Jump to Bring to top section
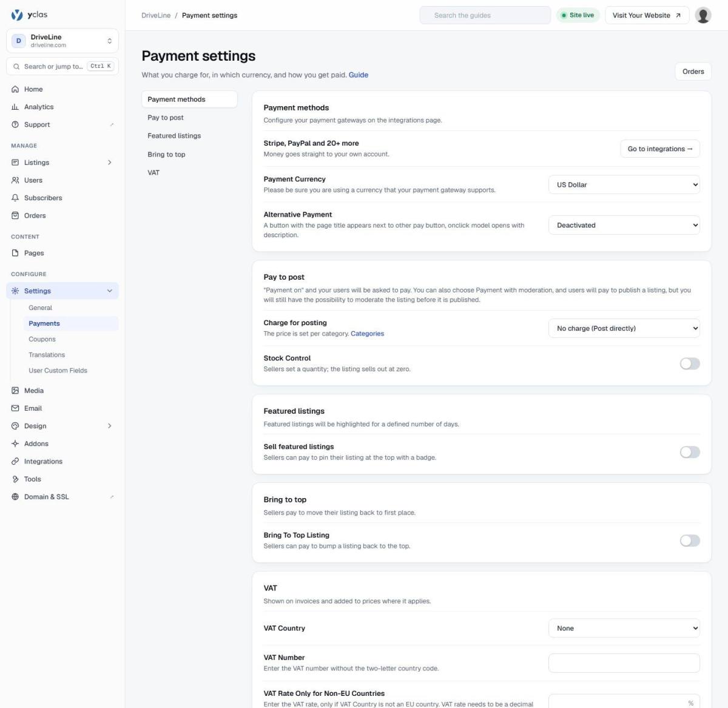This screenshot has height=708, width=728. pos(189,154)
